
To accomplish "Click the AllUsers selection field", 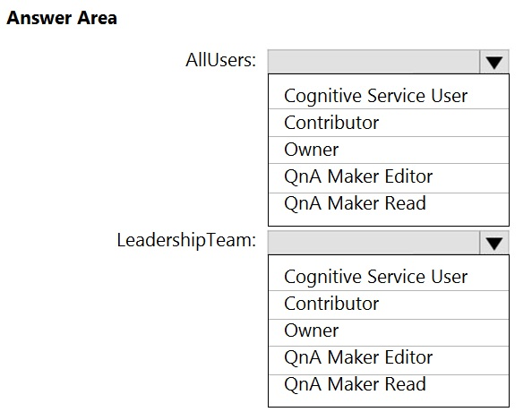I will (x=373, y=62).
